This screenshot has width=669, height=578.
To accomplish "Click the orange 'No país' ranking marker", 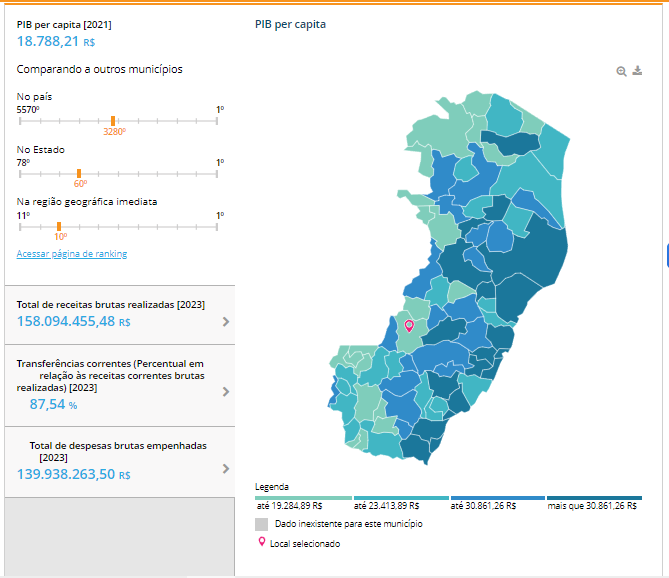I will [x=113, y=120].
